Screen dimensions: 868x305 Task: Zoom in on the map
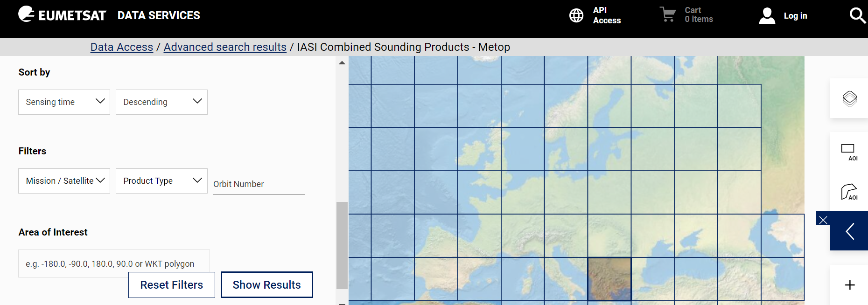pos(849,285)
